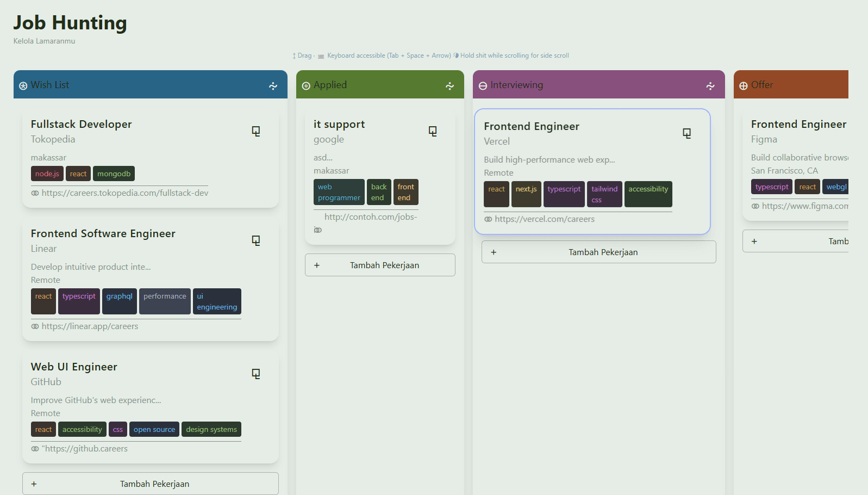
Task: Click the front end tag on google card
Action: pyautogui.click(x=405, y=192)
